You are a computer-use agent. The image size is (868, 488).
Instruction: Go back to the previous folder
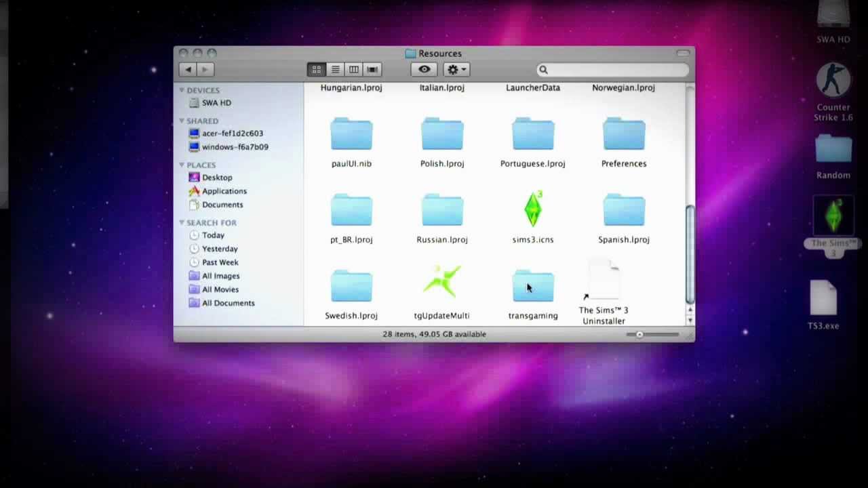click(x=188, y=69)
